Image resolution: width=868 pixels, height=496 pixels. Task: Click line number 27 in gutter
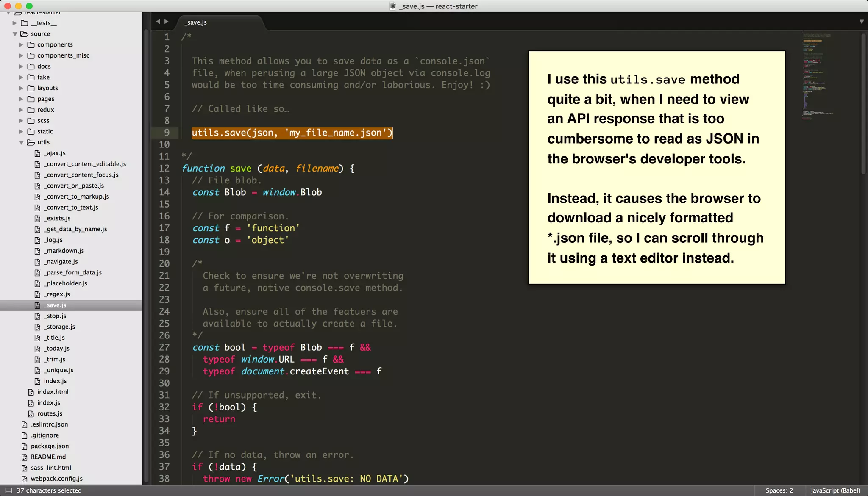point(164,347)
